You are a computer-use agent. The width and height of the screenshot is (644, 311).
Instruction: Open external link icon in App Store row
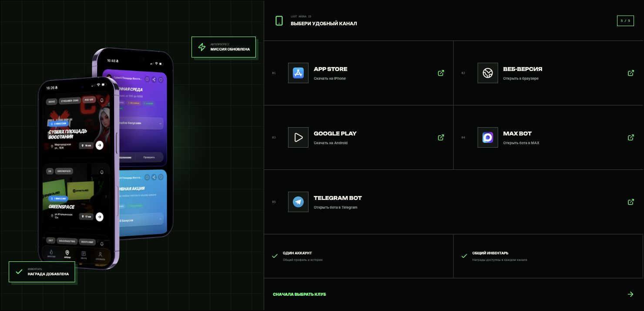pyautogui.click(x=441, y=73)
